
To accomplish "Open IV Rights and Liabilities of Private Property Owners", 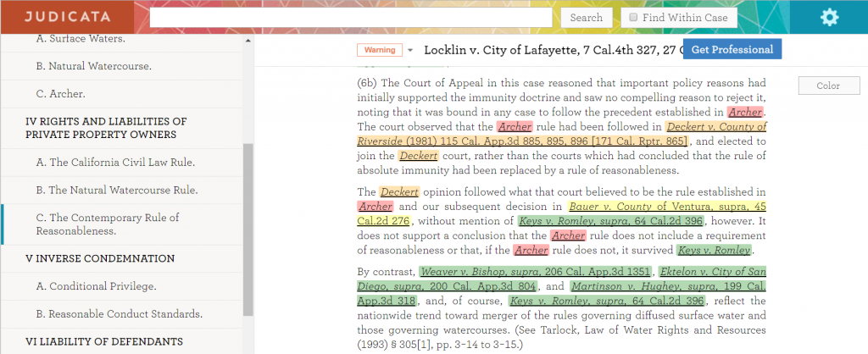I will click(x=106, y=128).
